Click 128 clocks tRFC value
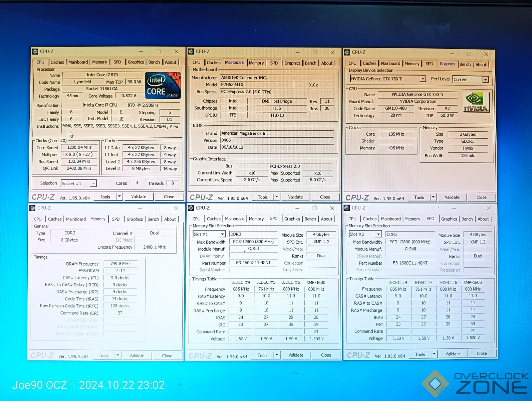 point(120,306)
